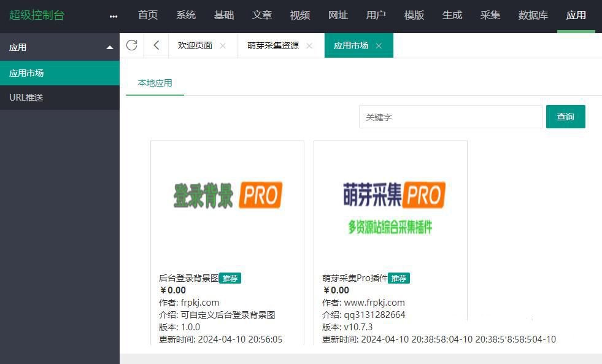Click the back arrow beside the tabs
The image size is (602, 364).
[156, 45]
